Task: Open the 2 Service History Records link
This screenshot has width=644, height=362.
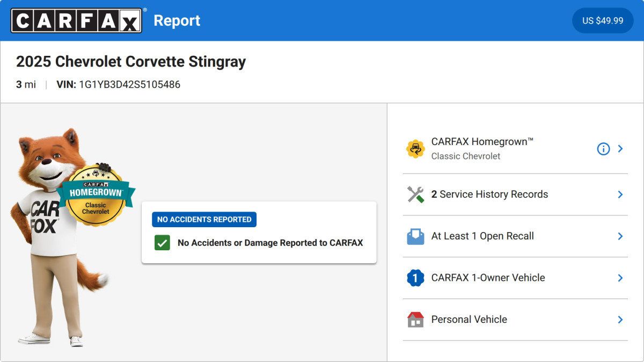Action: 489,194
